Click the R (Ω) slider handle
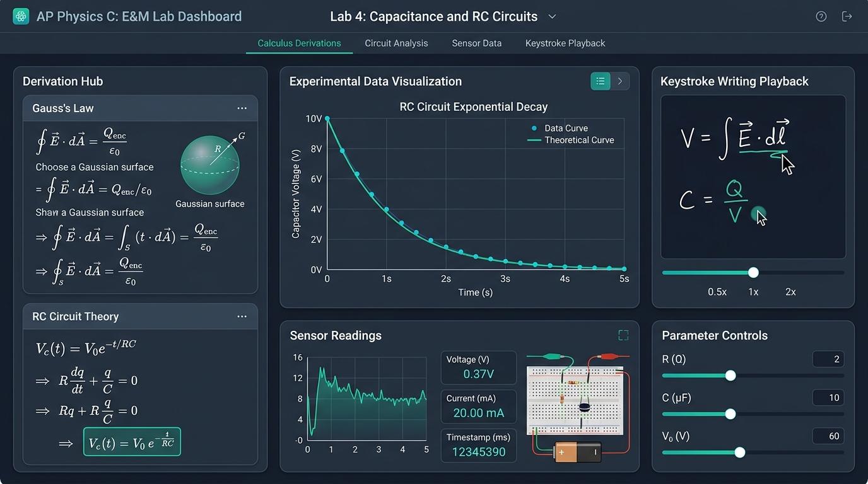This screenshot has width=868, height=484. tap(730, 376)
